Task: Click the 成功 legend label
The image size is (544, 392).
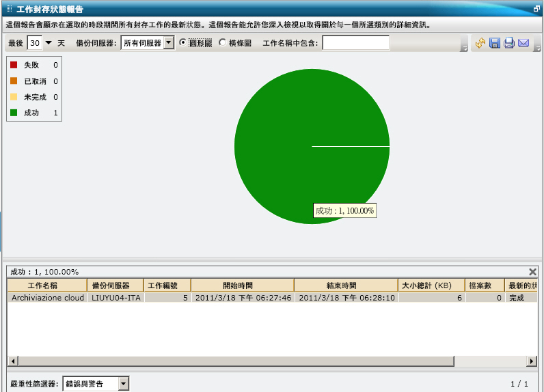Action: click(31, 113)
